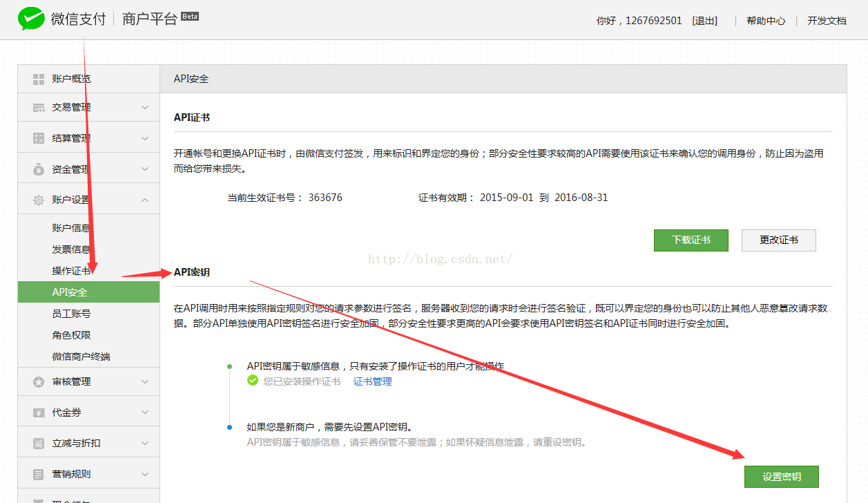Click the voucher (代金券) icon
The width and height of the screenshot is (868, 503).
point(39,412)
